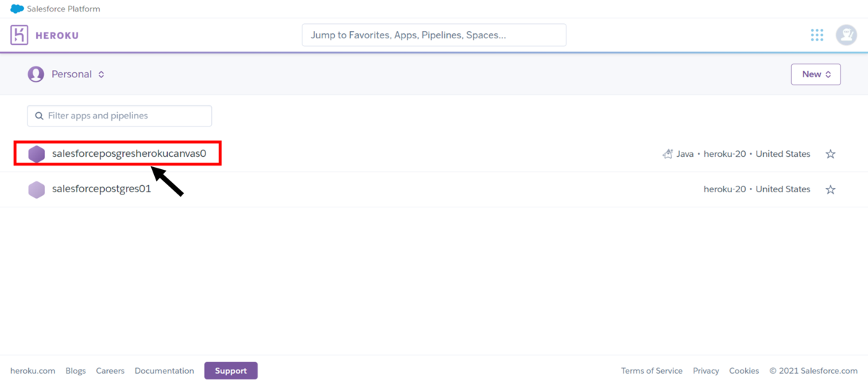868x386 pixels.
Task: Favorite salesforcepostgres01 with the star
Action: pyautogui.click(x=830, y=189)
